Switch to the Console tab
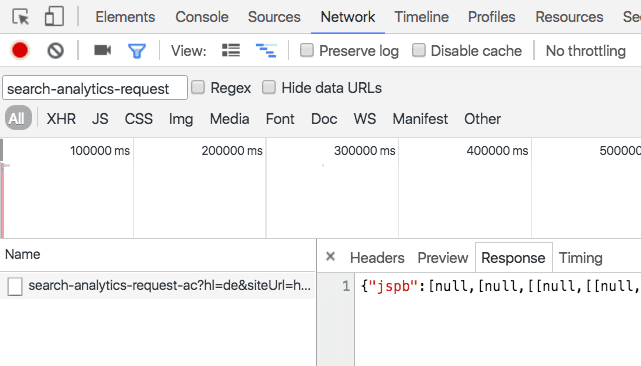The width and height of the screenshot is (641, 366). click(202, 17)
